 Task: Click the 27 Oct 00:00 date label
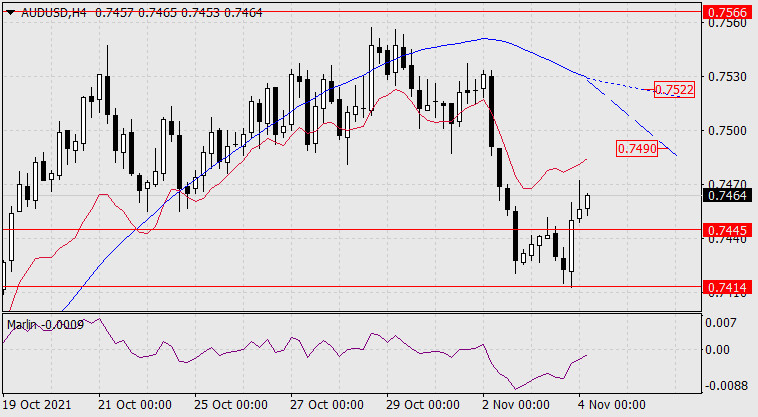pyautogui.click(x=327, y=404)
